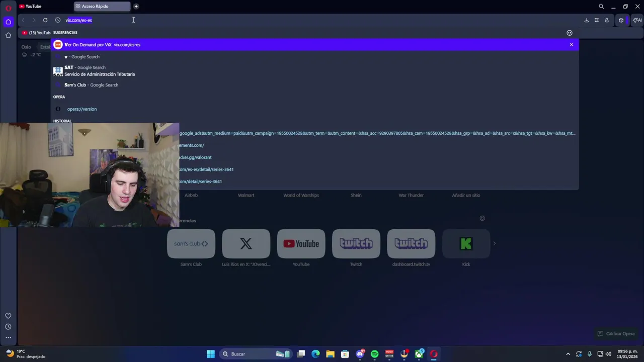Image resolution: width=644 pixels, height=362 pixels.
Task: Open Microsoft Edge from the taskbar
Action: click(x=315, y=354)
